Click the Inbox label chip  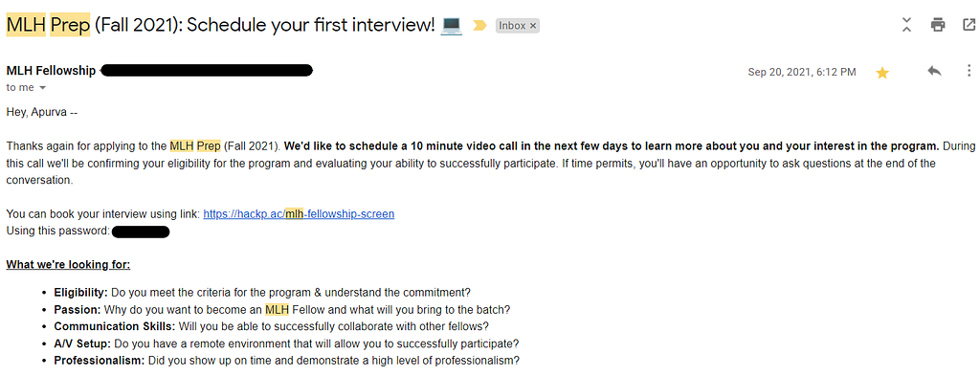512,26
